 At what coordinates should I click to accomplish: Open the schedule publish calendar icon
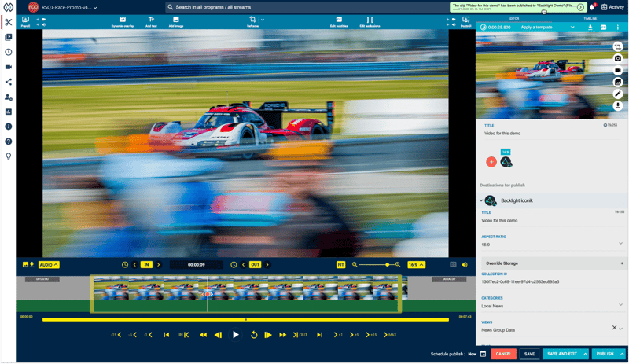tap(483, 354)
